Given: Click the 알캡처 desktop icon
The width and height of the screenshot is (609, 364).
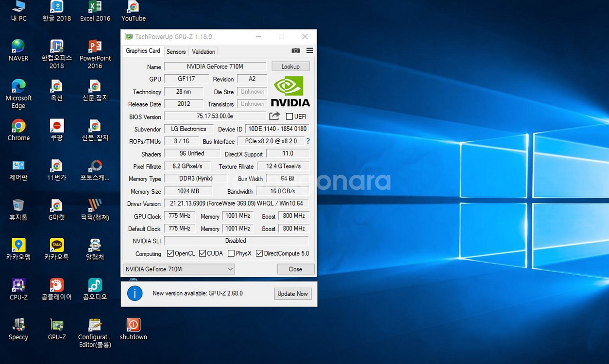Looking at the screenshot, I should [95, 249].
